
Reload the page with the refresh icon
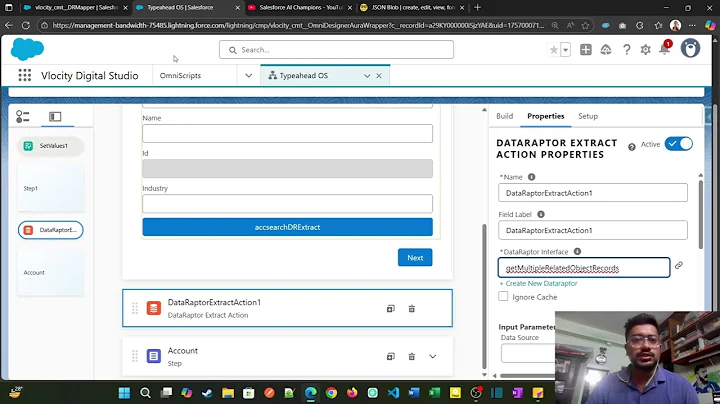26,26
